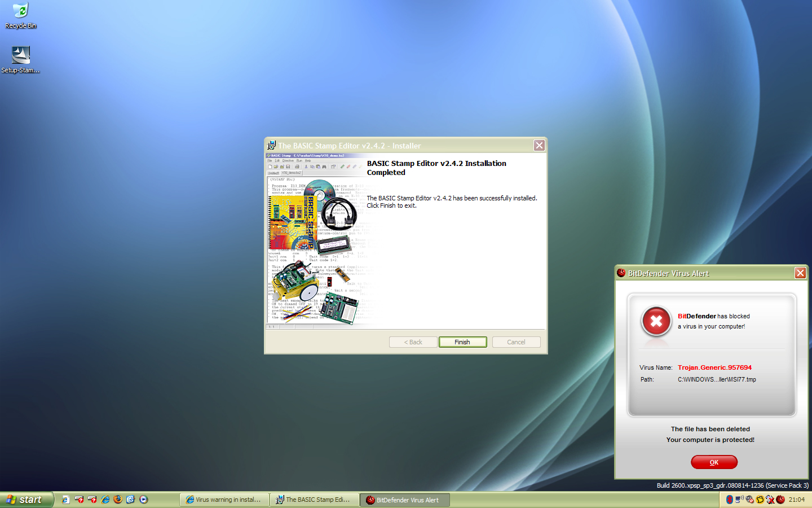
Task: Click the yellow ghost tray icon
Action: coord(760,500)
